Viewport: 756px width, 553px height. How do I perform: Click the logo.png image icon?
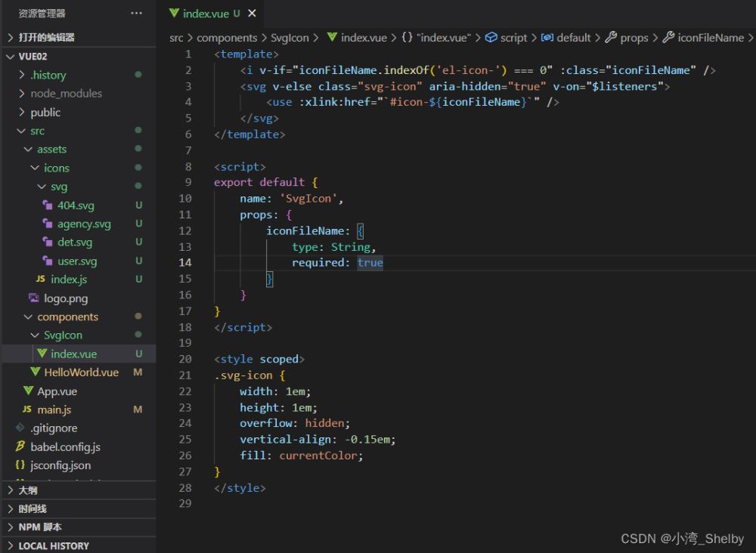pyautogui.click(x=34, y=298)
